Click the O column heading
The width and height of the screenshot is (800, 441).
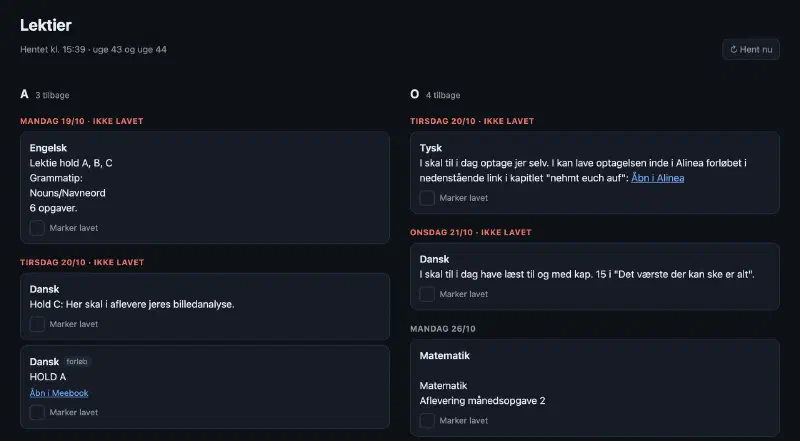point(414,94)
